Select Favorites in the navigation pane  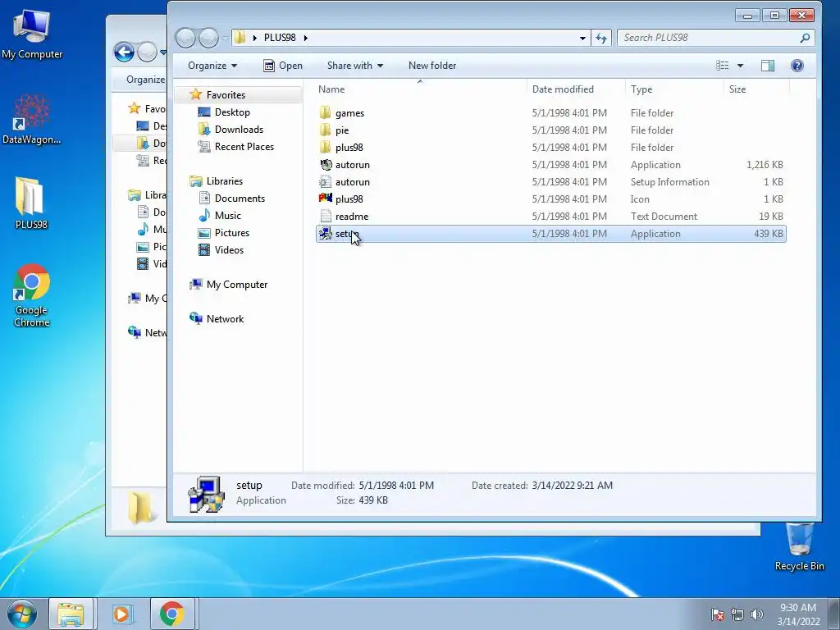tap(238, 95)
